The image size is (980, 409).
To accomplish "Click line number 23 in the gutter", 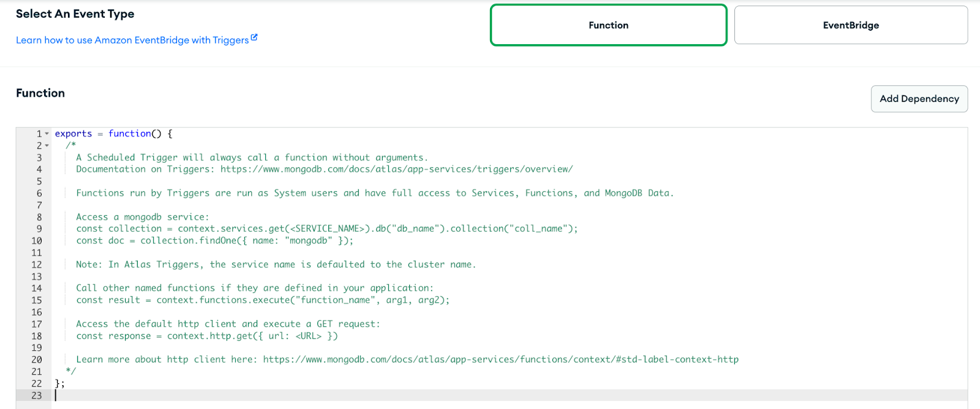I will [x=37, y=396].
